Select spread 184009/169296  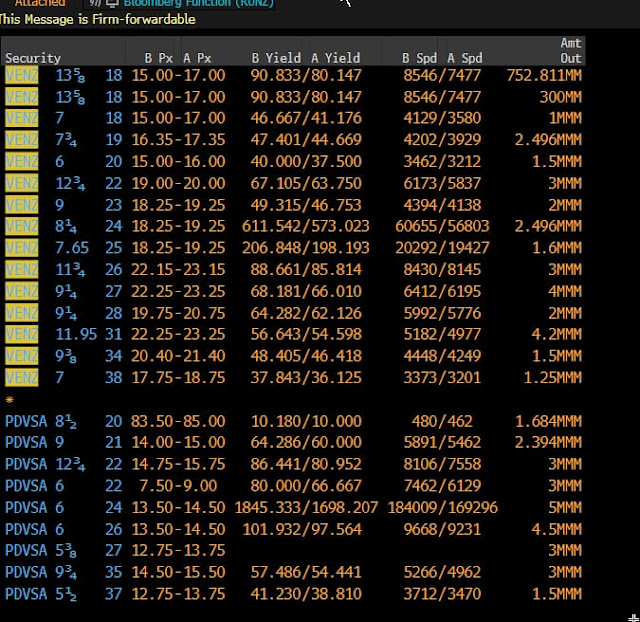coord(442,508)
